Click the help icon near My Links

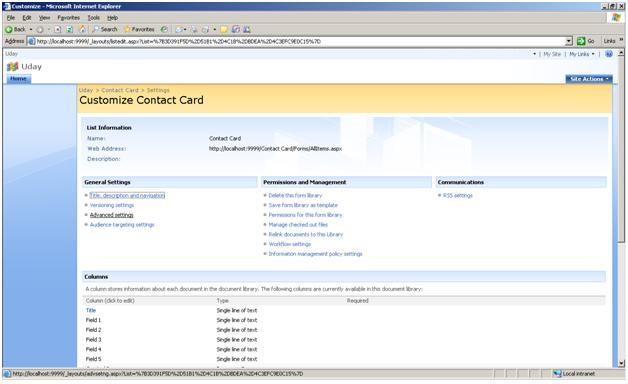609,54
